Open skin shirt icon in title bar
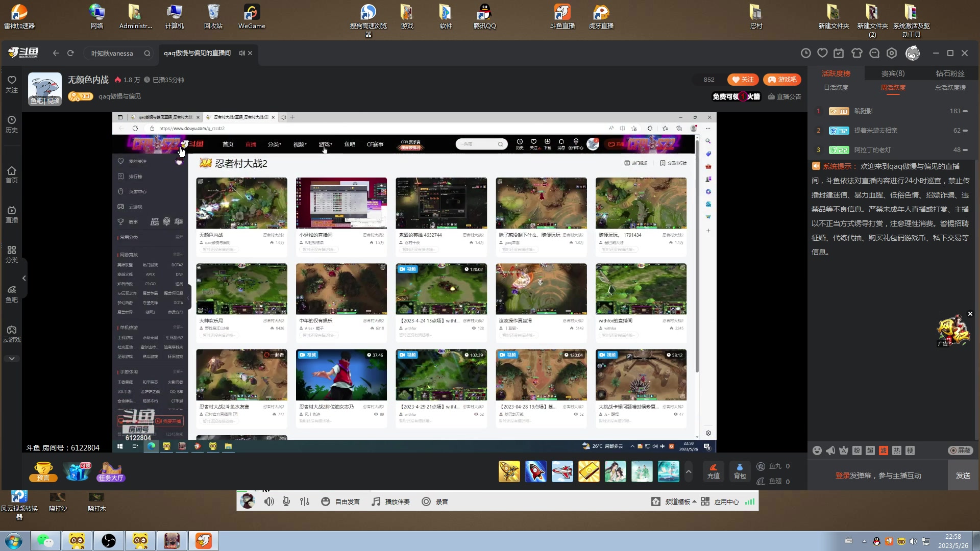980x551 pixels. click(857, 53)
